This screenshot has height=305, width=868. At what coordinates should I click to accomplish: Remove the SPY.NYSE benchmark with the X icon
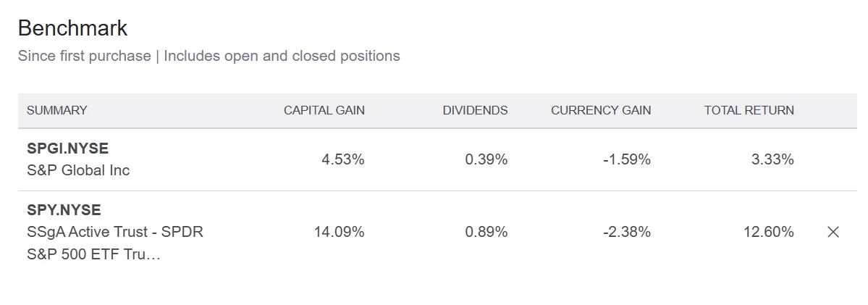(x=833, y=232)
